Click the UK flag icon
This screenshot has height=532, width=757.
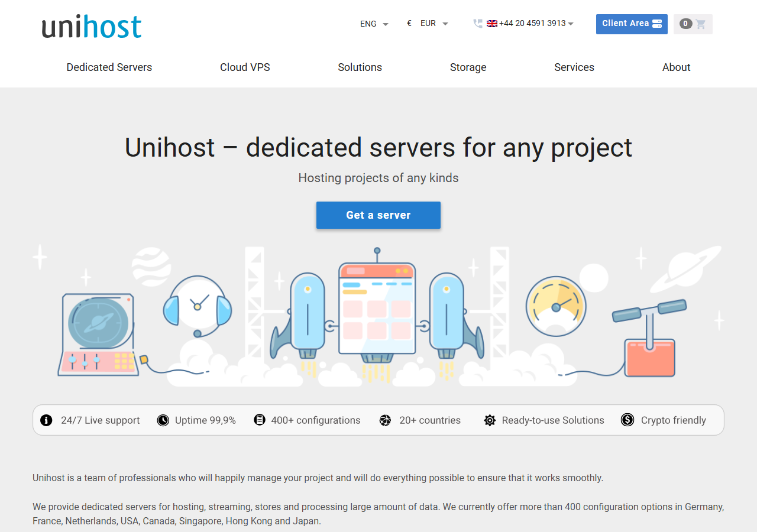(492, 24)
